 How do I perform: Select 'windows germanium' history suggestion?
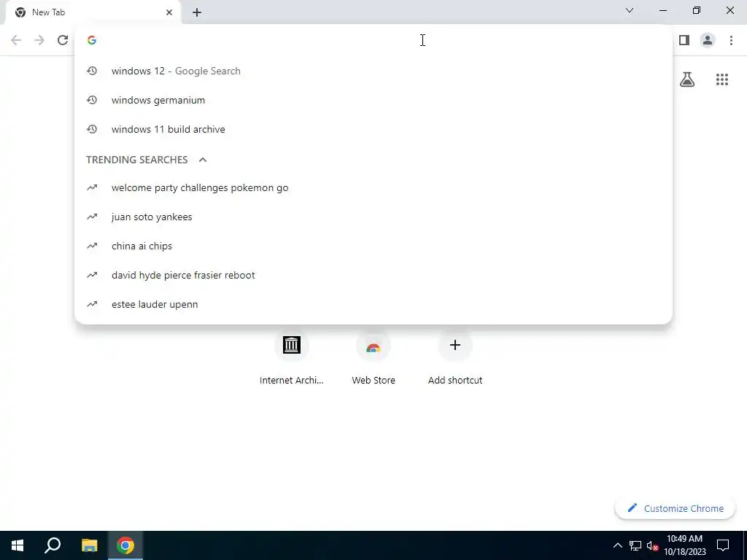coord(373,100)
